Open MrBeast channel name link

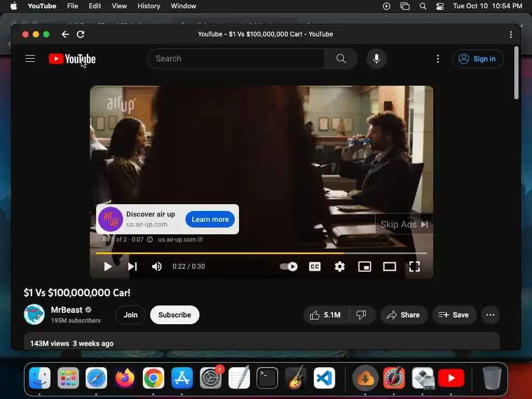coord(67,310)
